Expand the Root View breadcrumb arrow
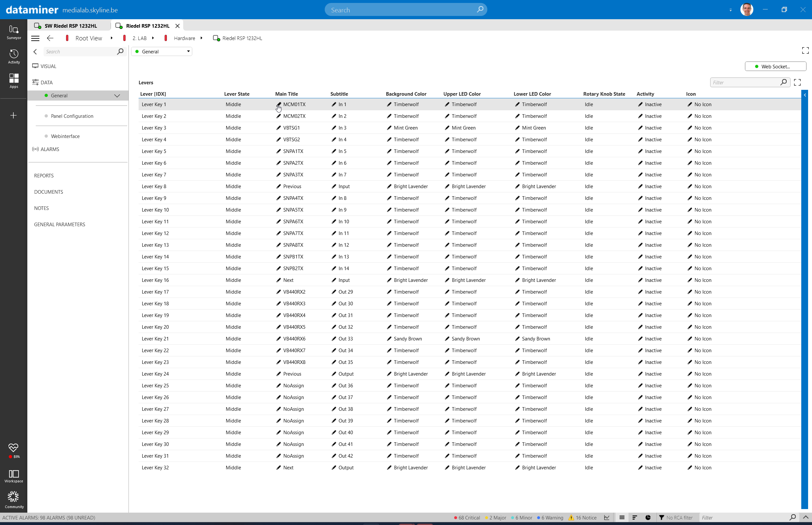 point(112,38)
